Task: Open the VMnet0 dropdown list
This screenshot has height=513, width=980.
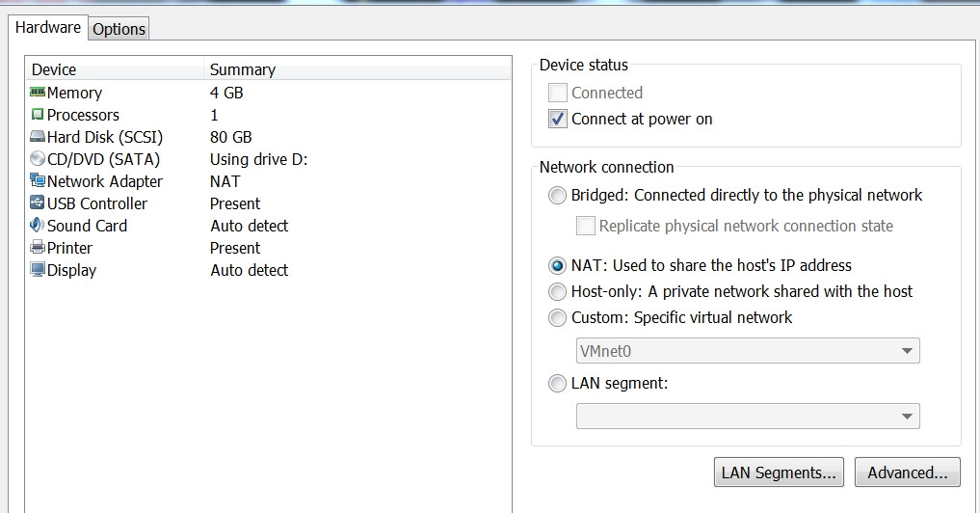Action: point(748,351)
